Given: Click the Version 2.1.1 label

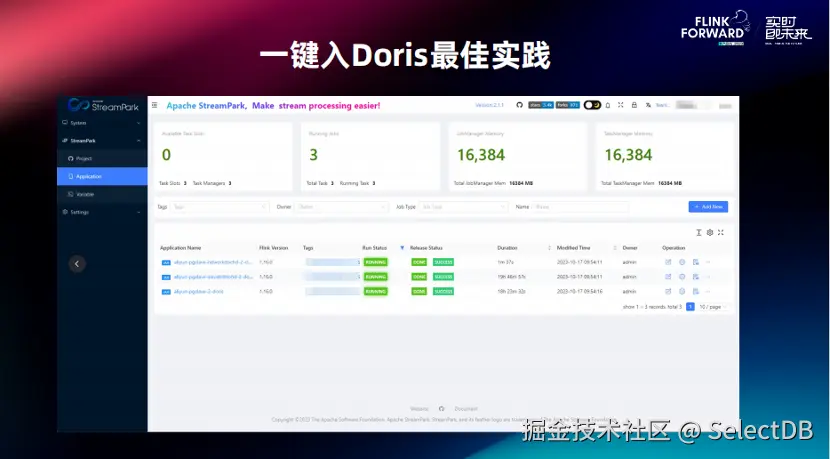Looking at the screenshot, I should pos(490,105).
